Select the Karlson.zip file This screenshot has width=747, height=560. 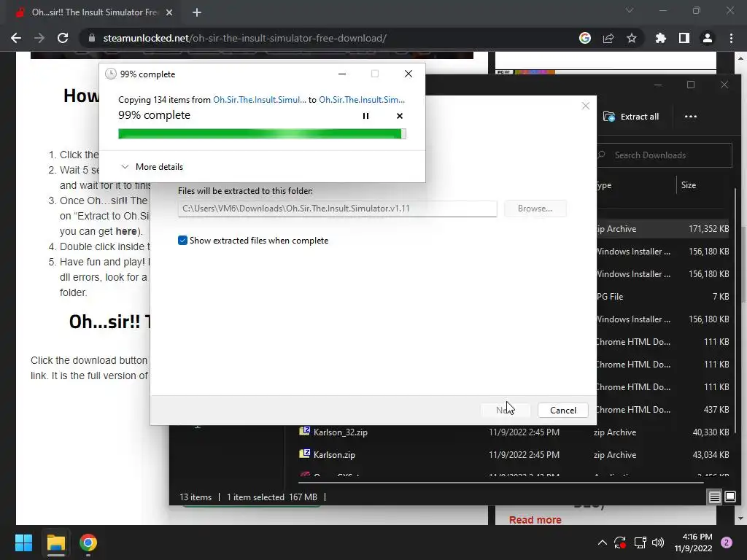click(334, 455)
